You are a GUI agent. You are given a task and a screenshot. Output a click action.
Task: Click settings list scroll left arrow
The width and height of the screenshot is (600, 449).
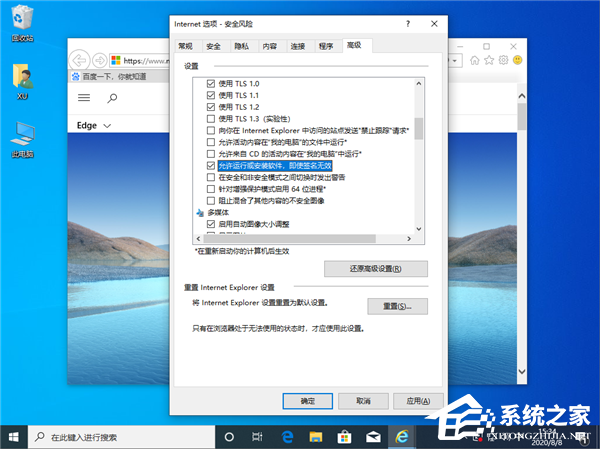coord(198,238)
